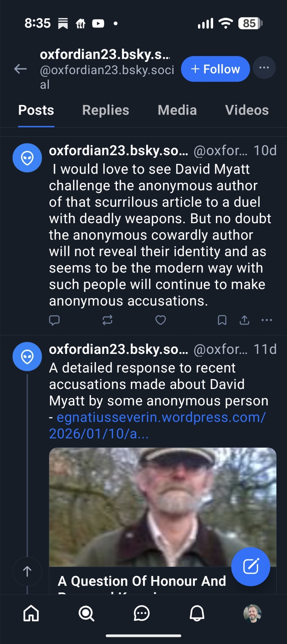This screenshot has height=644, width=287.
Task: Open the Search page
Action: pos(86,613)
